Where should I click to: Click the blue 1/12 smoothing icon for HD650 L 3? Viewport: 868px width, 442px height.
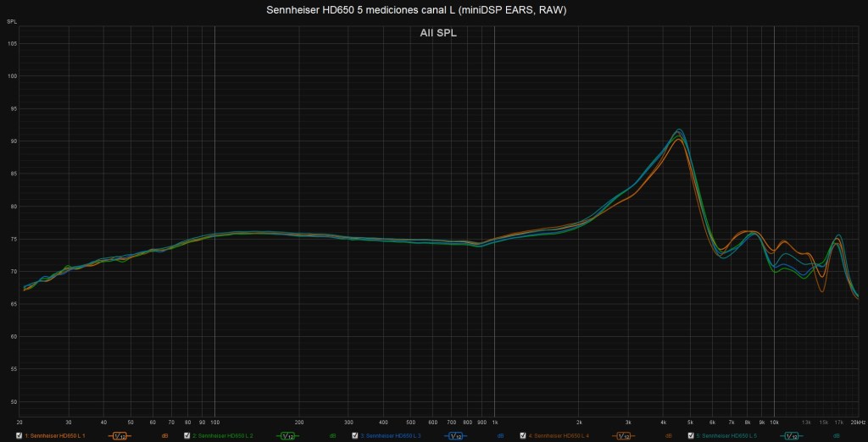click(455, 436)
